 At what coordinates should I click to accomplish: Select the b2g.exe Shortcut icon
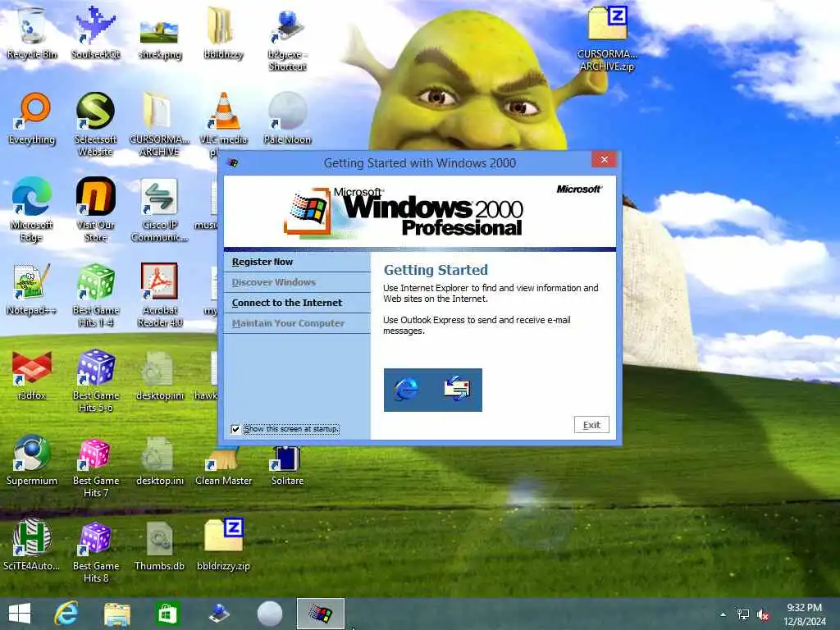click(x=288, y=39)
